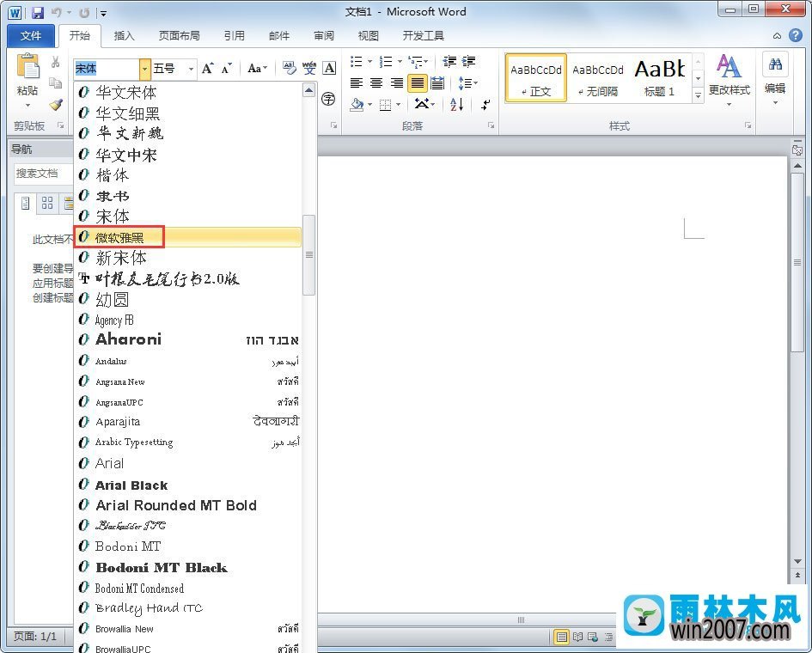The width and height of the screenshot is (812, 653).
Task: Open the File tab
Action: [31, 36]
